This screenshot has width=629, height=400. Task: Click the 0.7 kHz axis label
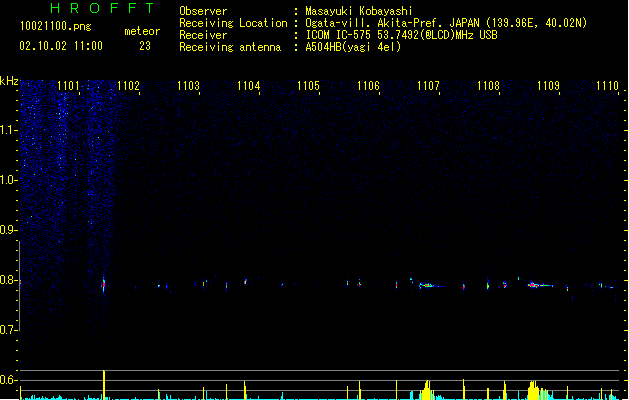9,330
